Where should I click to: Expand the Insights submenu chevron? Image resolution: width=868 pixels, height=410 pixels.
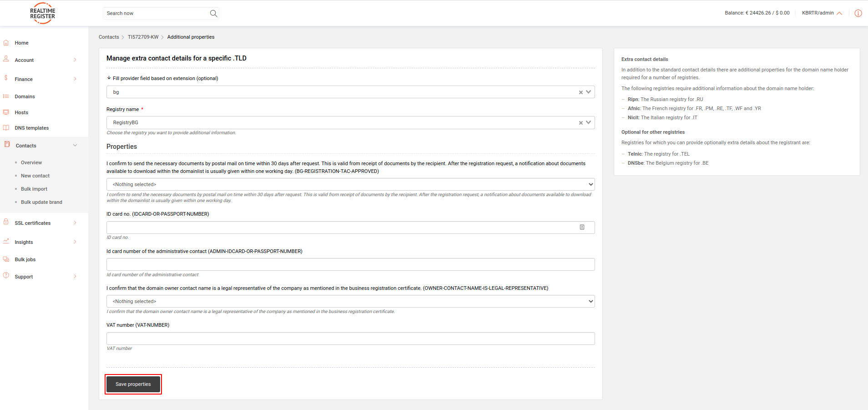75,242
